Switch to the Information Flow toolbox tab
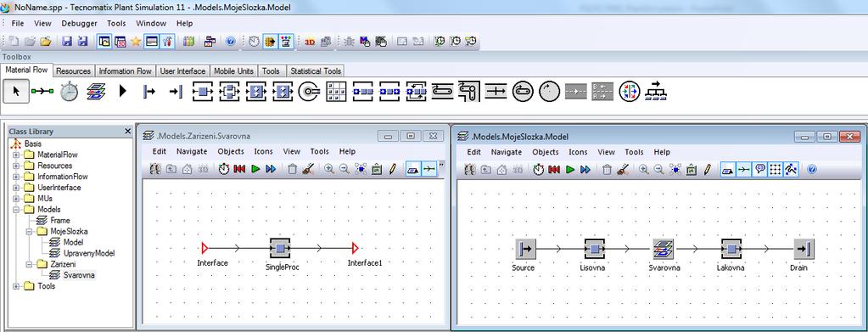This screenshot has height=332, width=868. tap(125, 71)
